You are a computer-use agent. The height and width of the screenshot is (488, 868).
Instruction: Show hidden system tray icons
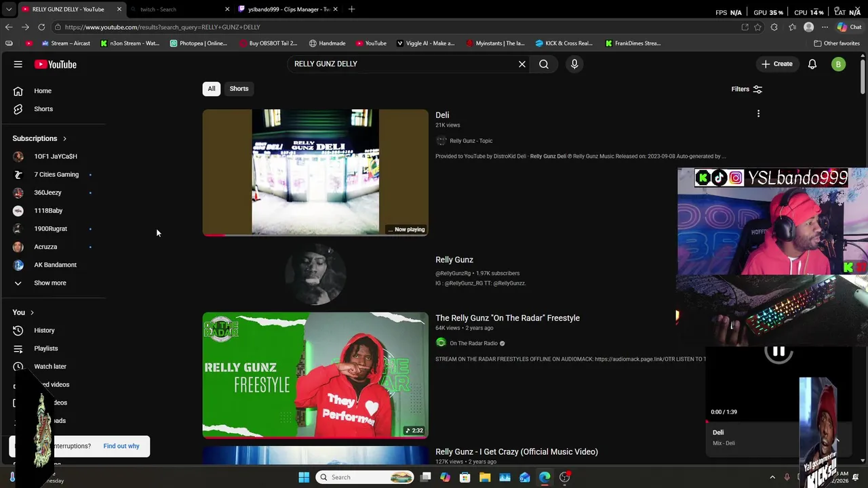point(772,477)
